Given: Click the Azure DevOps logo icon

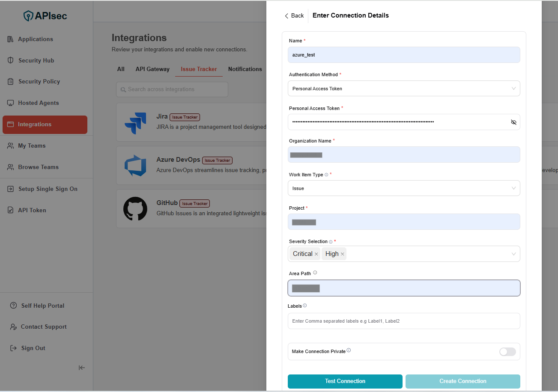Looking at the screenshot, I should (x=135, y=166).
